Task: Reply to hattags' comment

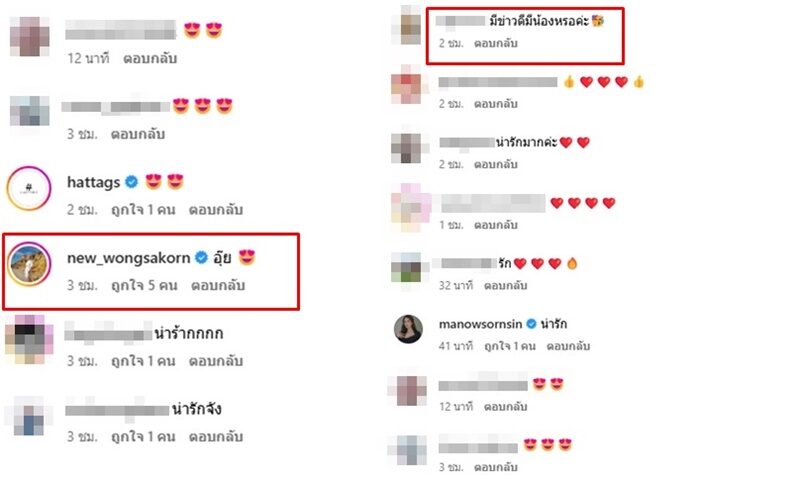Action: (216, 210)
